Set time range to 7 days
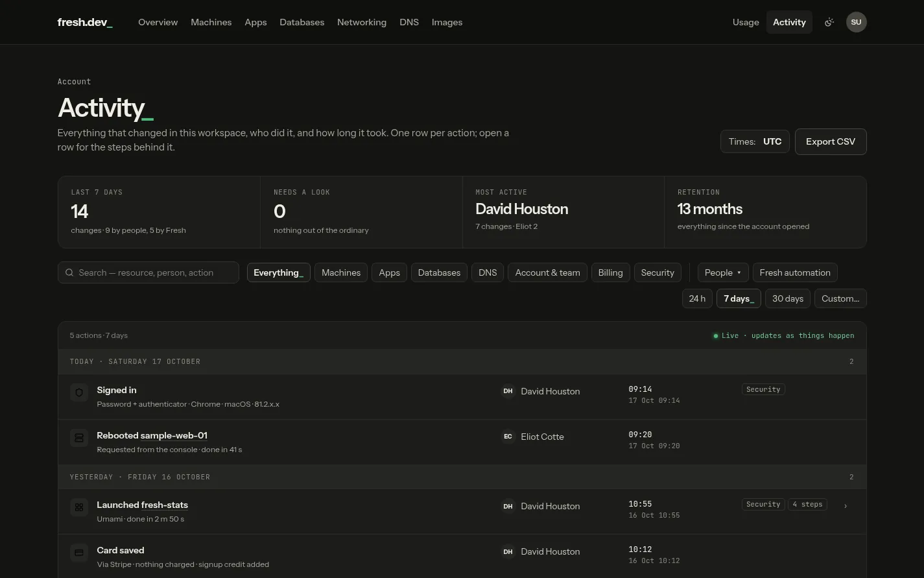 click(x=739, y=298)
